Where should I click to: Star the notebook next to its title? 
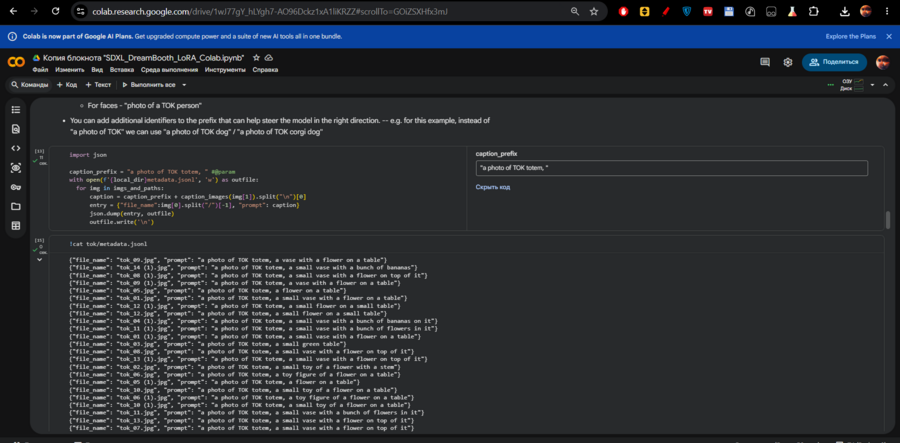(257, 58)
